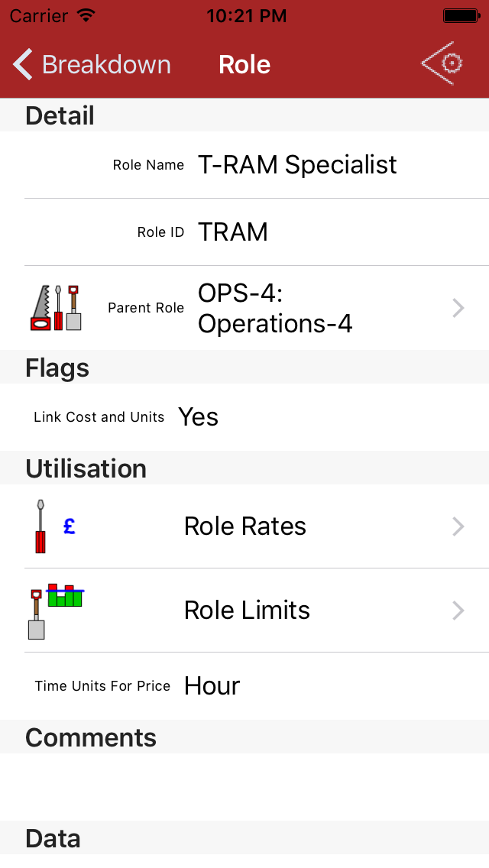Tap the Parent Role tools icon
This screenshot has height=868, width=489.
56,308
